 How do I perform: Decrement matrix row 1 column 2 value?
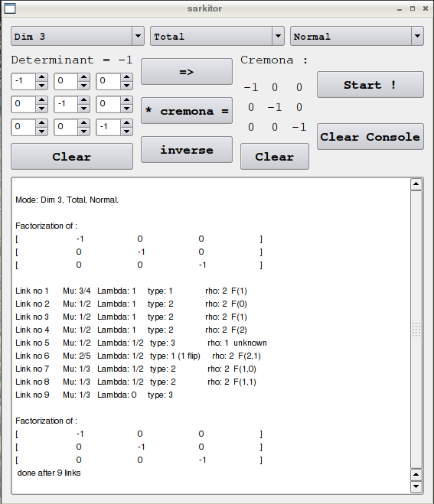tap(83, 85)
